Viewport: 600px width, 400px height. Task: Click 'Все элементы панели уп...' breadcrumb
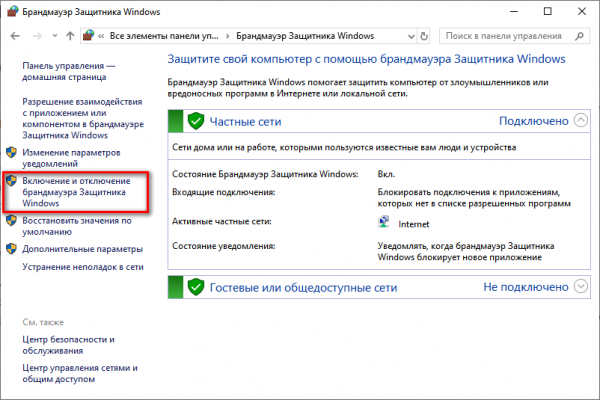tap(164, 36)
